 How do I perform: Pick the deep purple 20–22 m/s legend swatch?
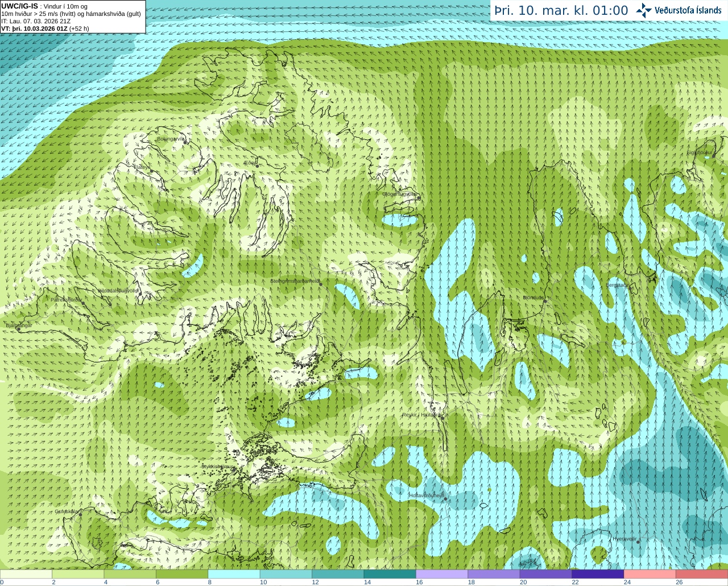click(x=546, y=574)
